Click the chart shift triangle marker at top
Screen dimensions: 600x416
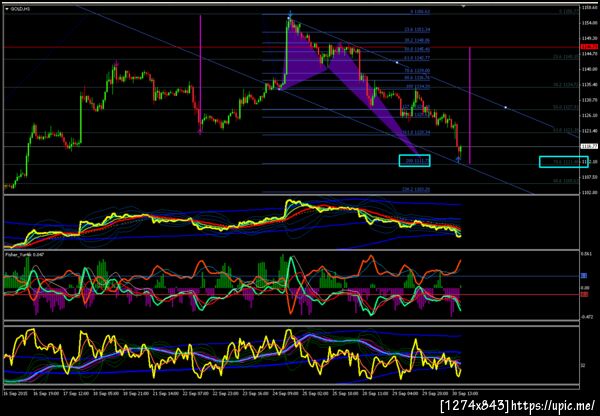(x=464, y=7)
